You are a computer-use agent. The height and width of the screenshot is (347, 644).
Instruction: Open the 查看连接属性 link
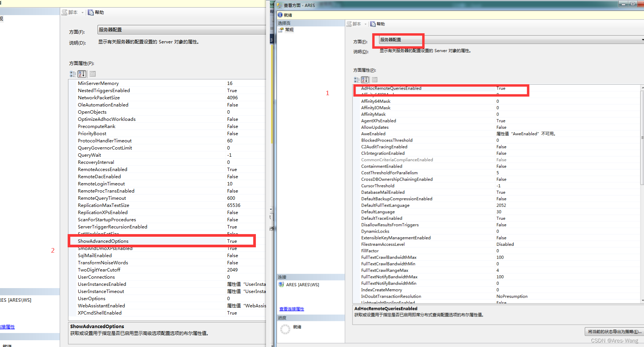point(291,309)
